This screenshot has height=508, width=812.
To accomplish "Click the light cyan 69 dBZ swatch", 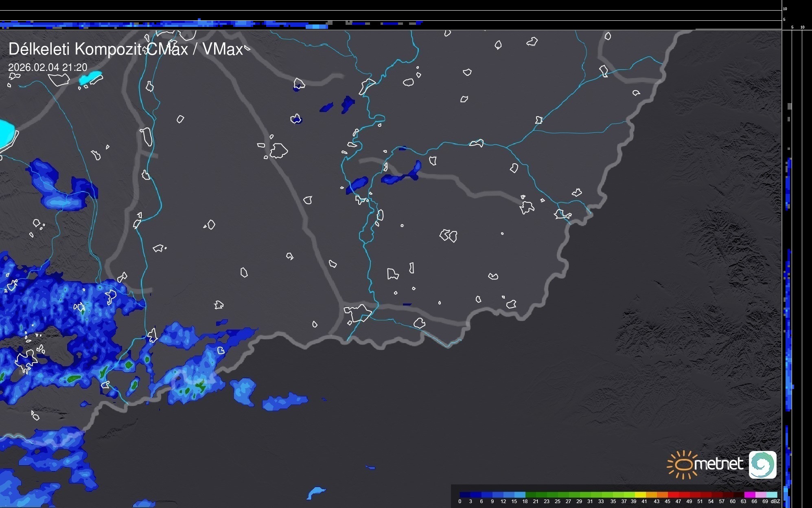I will (772, 495).
